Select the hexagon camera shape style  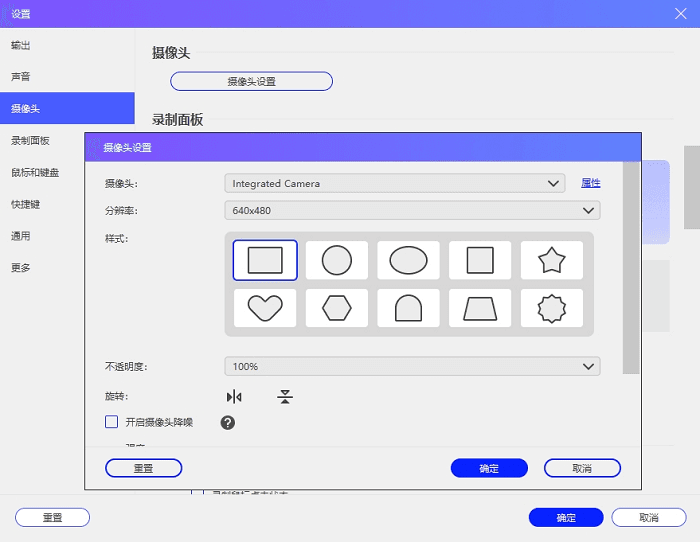(x=337, y=308)
